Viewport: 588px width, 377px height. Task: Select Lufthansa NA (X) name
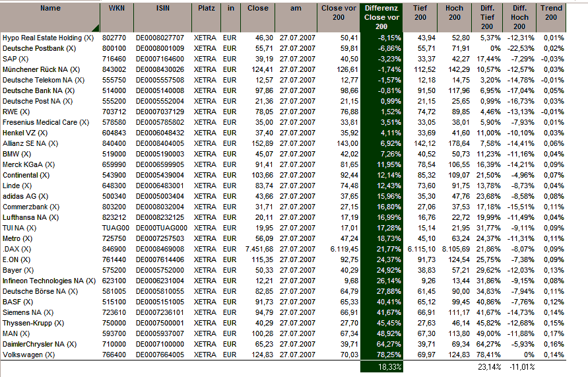click(31, 217)
